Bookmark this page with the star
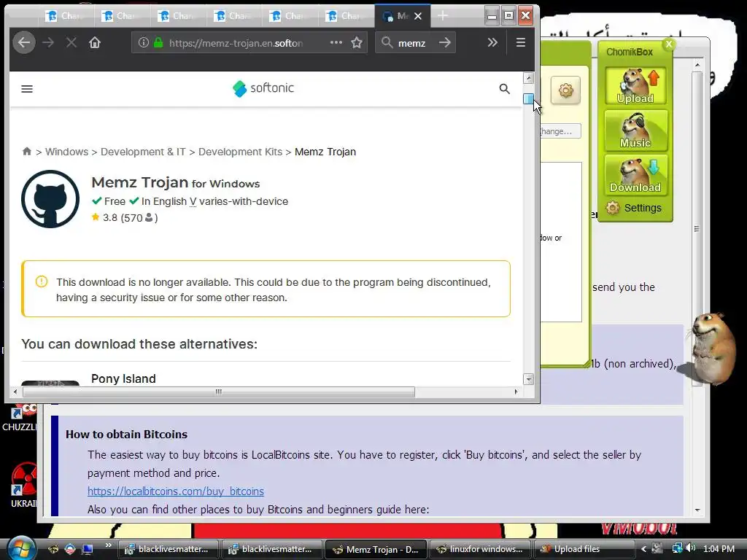This screenshot has width=747, height=560. [356, 43]
